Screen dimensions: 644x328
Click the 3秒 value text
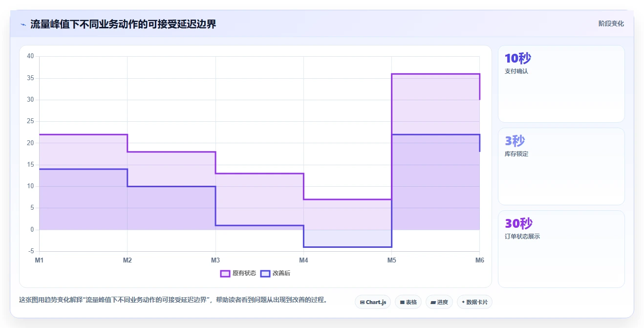(x=515, y=141)
